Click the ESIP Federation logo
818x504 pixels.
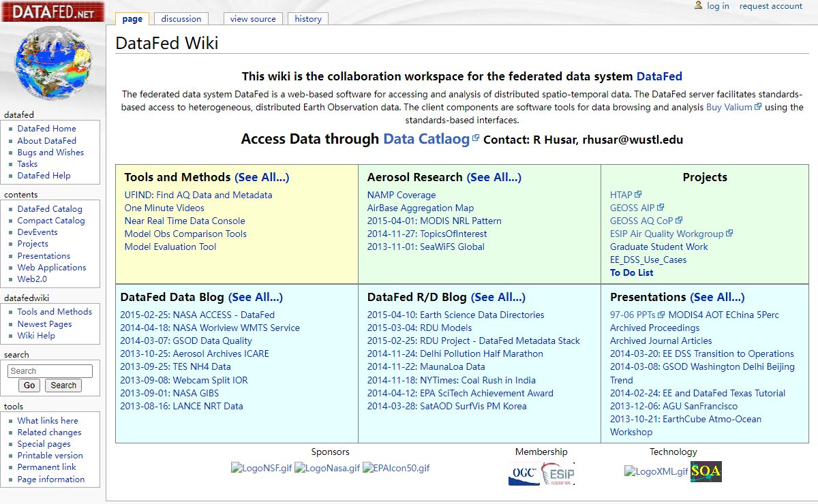pos(558,474)
